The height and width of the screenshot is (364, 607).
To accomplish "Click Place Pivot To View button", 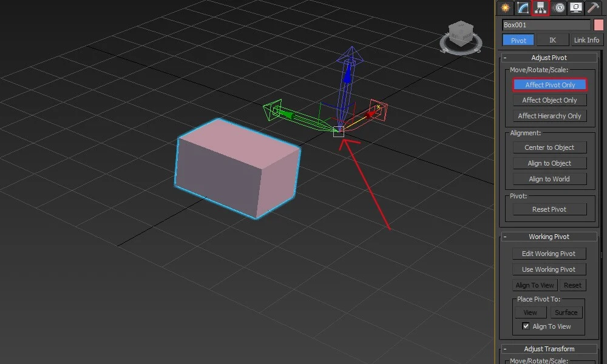I will pyautogui.click(x=531, y=312).
